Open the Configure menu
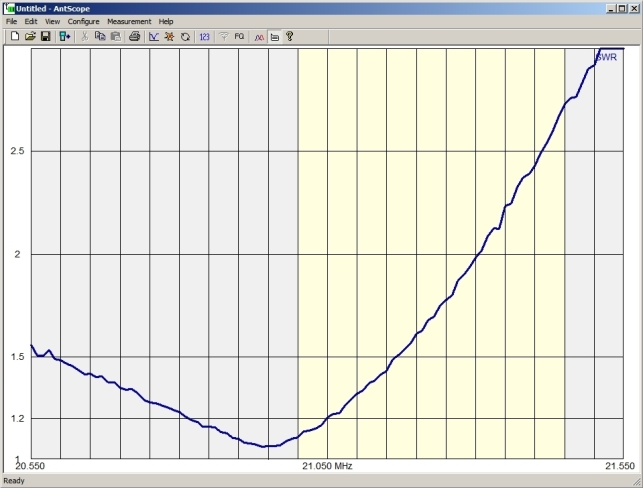Image resolution: width=643 pixels, height=488 pixels. coord(84,21)
